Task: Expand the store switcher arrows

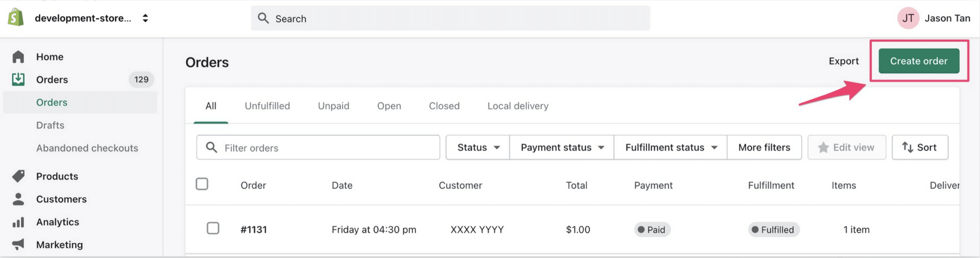Action: click(x=145, y=18)
